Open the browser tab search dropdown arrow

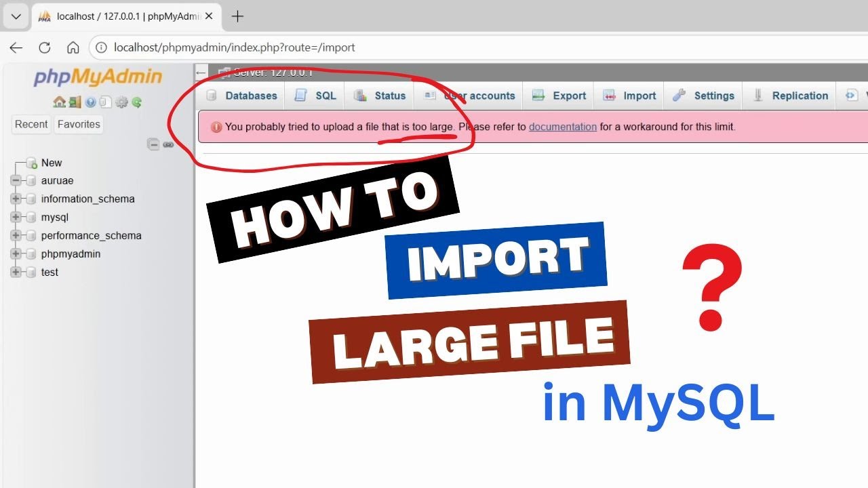click(16, 16)
